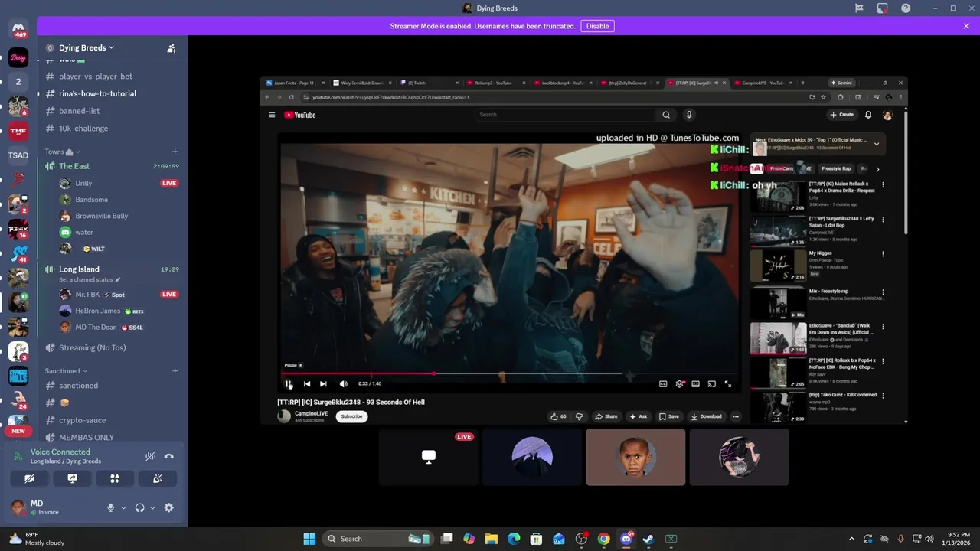This screenshot has width=980, height=551.
Task: Toggle YouTube closed captions button
Action: point(663,384)
